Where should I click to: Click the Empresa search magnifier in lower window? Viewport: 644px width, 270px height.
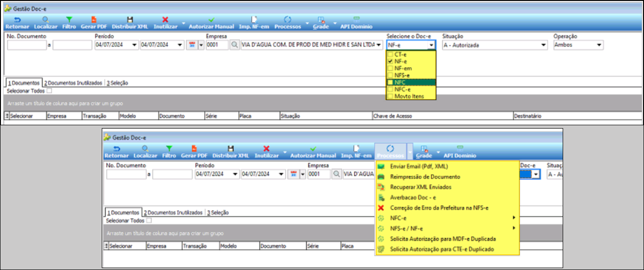pyautogui.click(x=336, y=174)
